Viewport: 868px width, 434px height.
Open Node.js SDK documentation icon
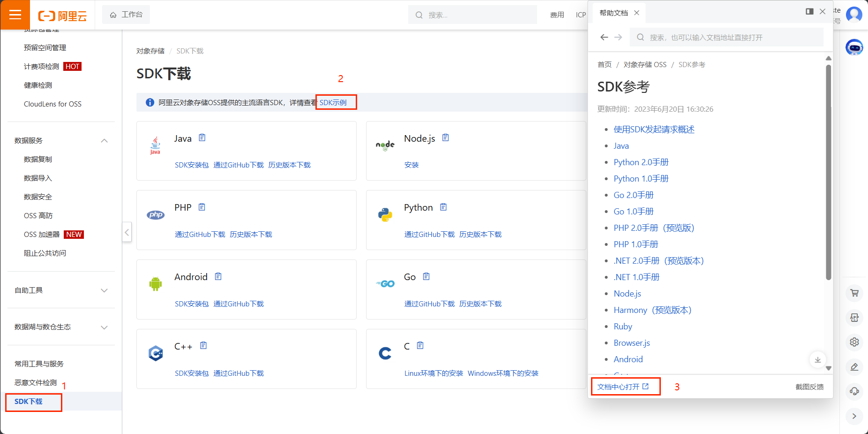[446, 137]
